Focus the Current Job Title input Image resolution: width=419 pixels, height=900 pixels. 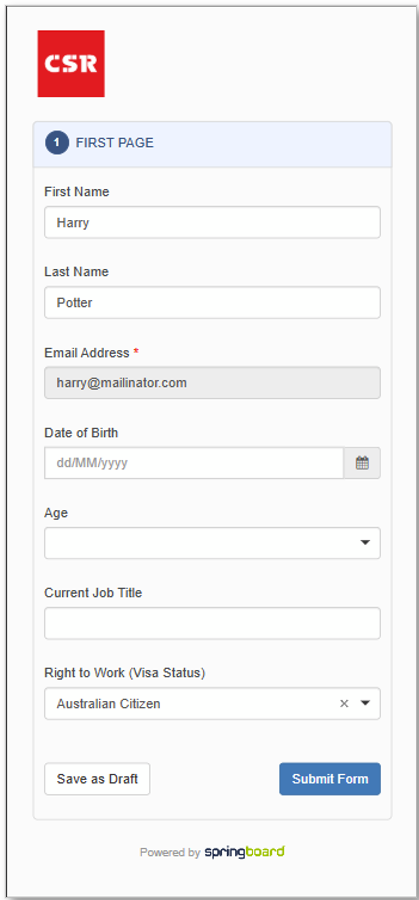click(x=212, y=623)
